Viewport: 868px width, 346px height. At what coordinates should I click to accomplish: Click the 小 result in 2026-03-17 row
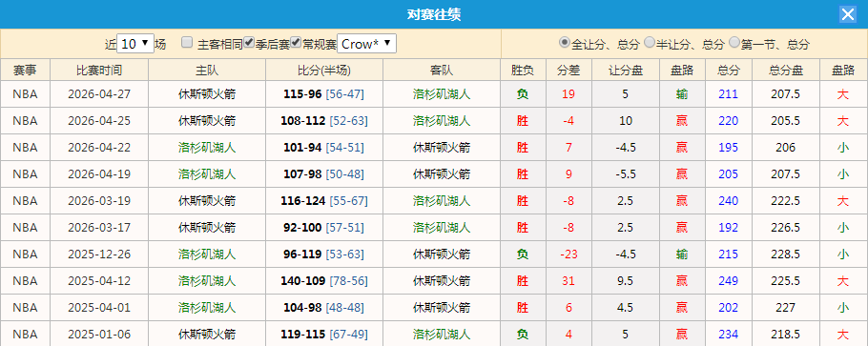(843, 227)
